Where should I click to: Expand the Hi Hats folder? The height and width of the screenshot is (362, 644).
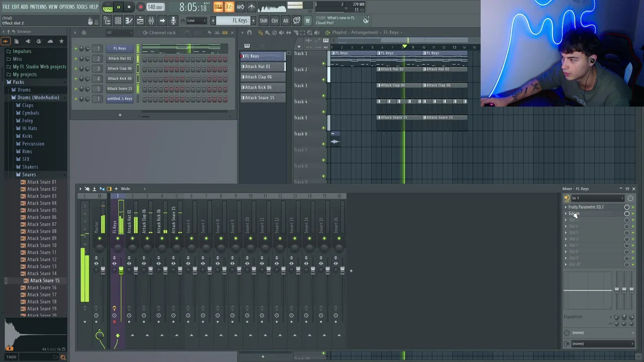pyautogui.click(x=29, y=128)
